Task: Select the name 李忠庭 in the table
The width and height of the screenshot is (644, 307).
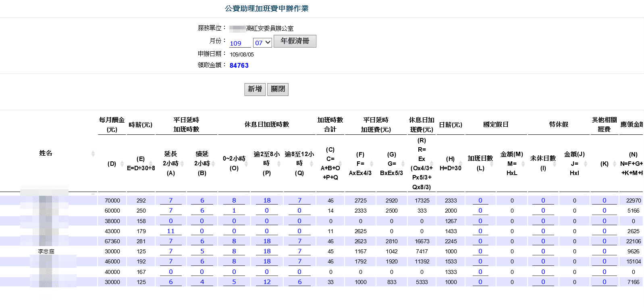Action: [46, 251]
